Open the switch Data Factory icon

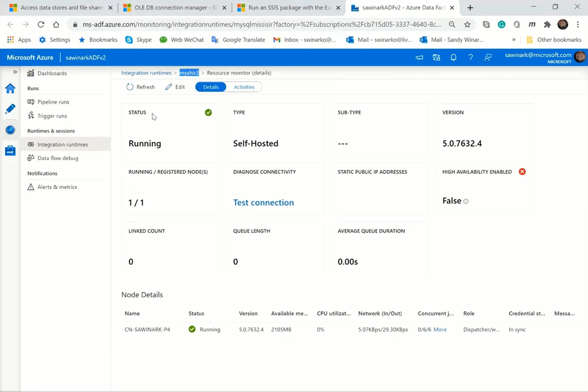(437, 58)
